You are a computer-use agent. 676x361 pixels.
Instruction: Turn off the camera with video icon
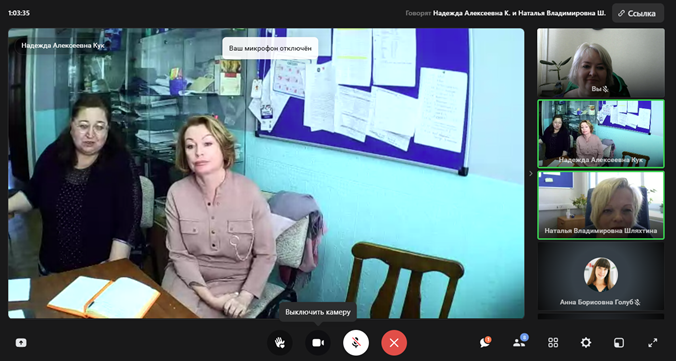[x=318, y=343]
